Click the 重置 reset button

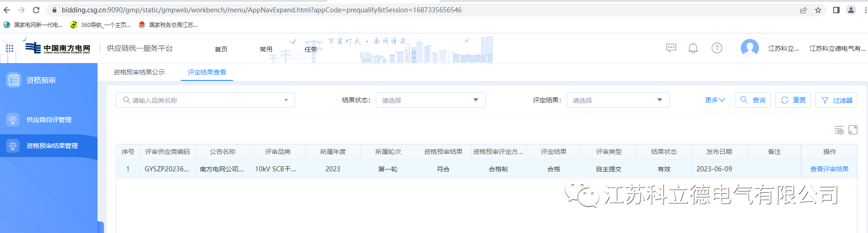[793, 100]
